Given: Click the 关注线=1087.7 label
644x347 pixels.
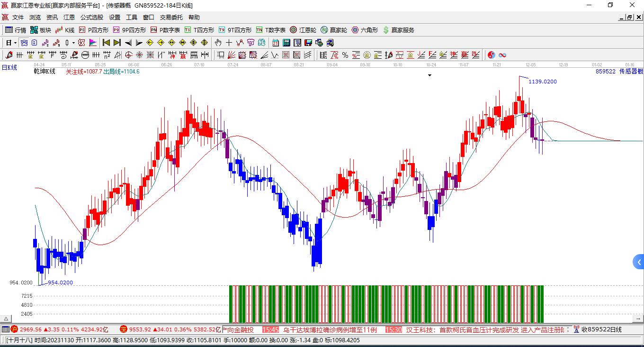Looking at the screenshot, I should coord(84,72).
